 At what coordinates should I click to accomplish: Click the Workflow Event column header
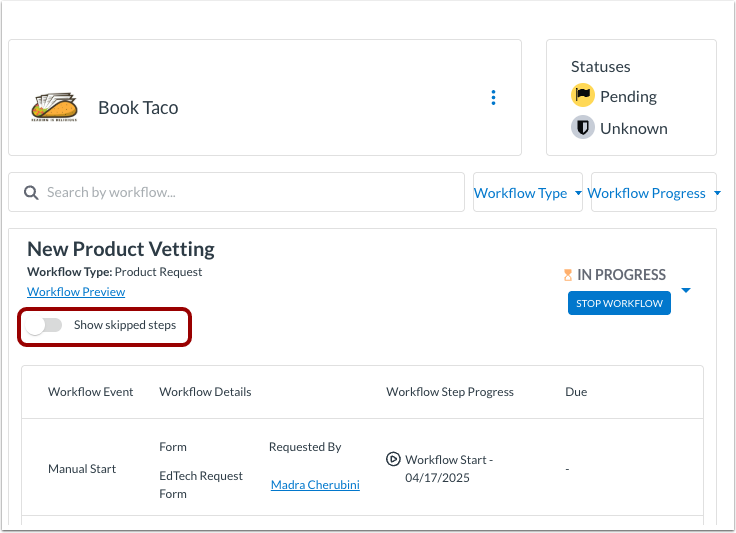tap(90, 392)
